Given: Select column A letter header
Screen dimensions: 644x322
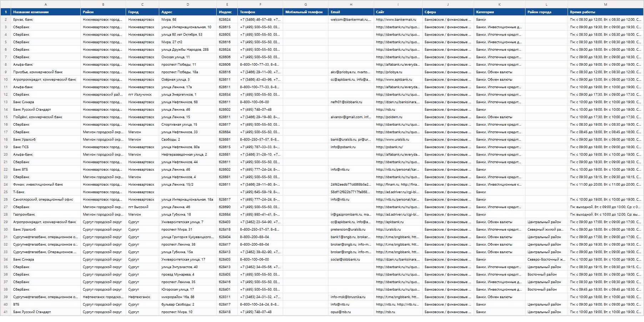Looking at the screenshot, I should point(46,4).
